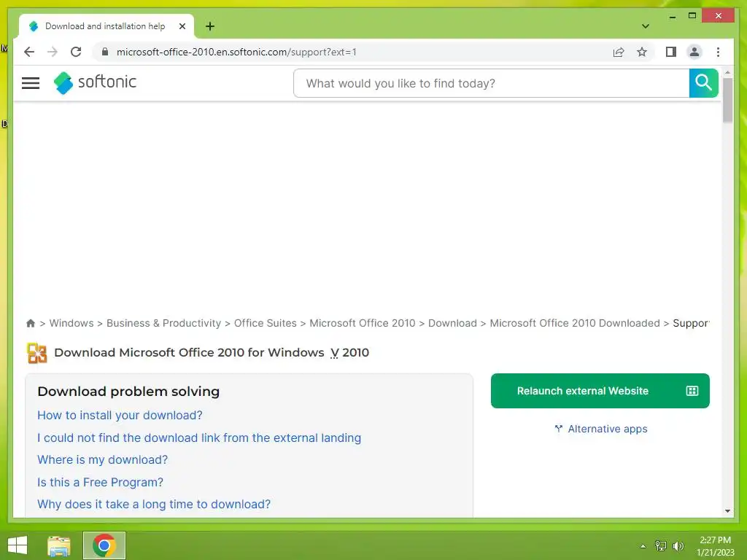Click the Softonic logo
747x560 pixels.
pos(95,82)
